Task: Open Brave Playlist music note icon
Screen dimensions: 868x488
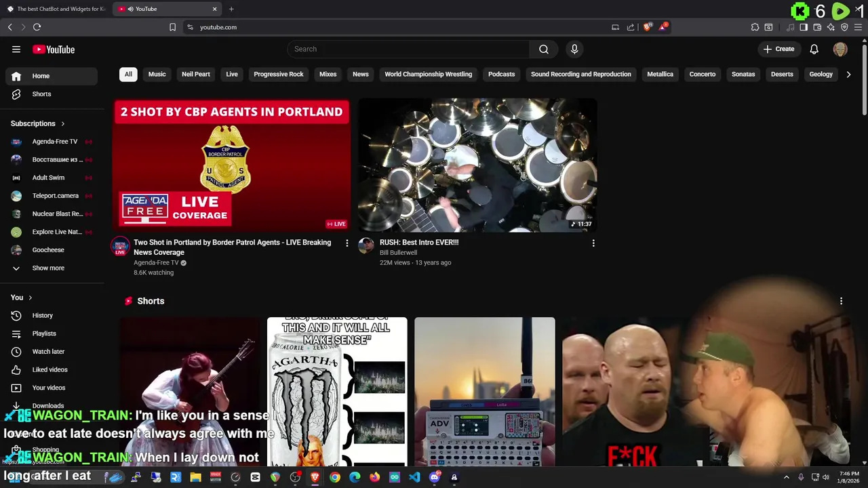Action: click(790, 27)
